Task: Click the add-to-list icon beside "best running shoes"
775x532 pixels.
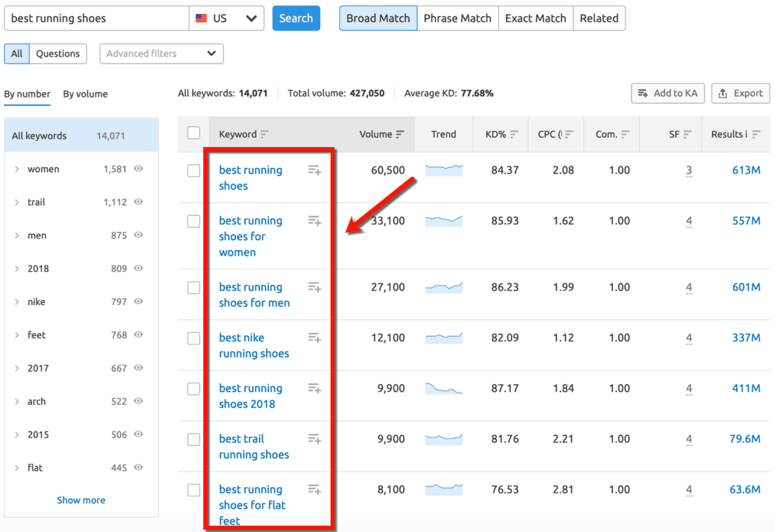Action: coord(314,170)
